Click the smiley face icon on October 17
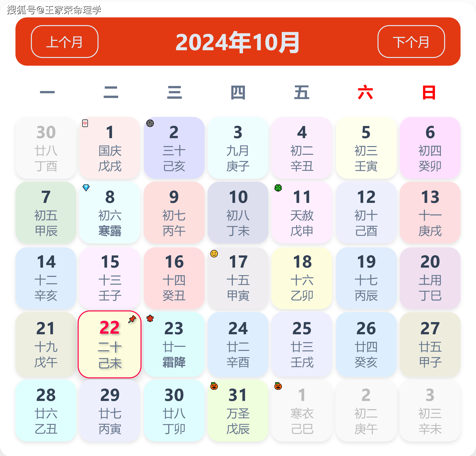 pos(214,254)
